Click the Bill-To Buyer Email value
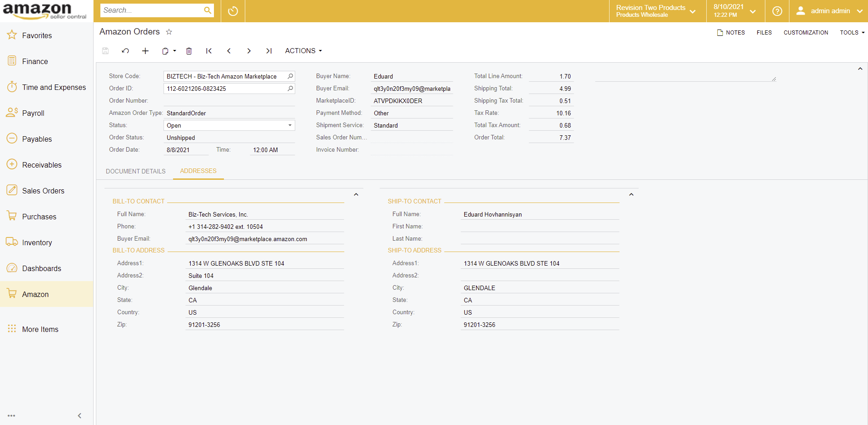The height and width of the screenshot is (425, 868). [265, 239]
